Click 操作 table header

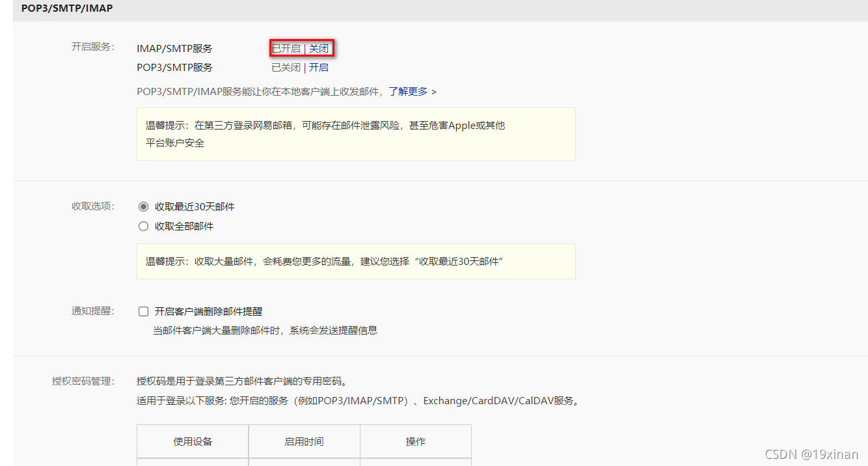416,441
